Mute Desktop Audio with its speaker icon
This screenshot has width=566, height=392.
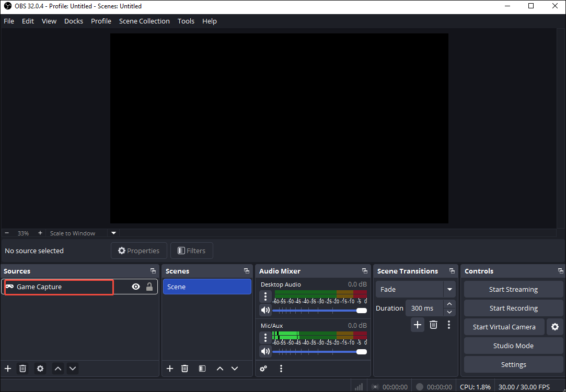265,310
